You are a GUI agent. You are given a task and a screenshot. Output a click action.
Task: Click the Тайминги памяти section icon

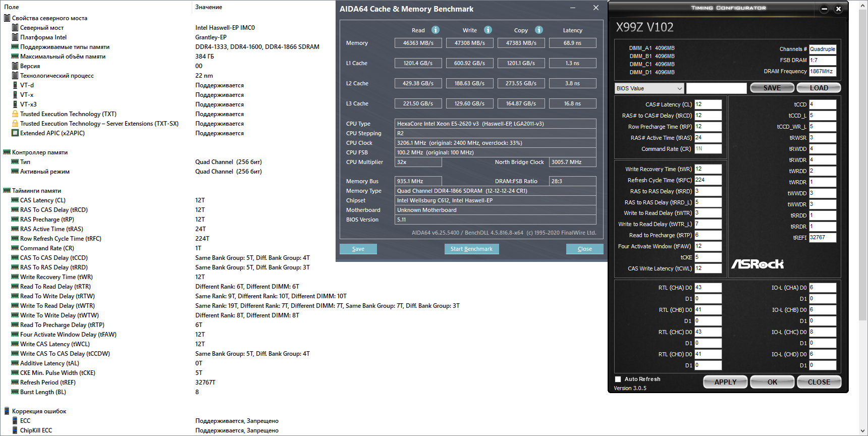(7, 191)
